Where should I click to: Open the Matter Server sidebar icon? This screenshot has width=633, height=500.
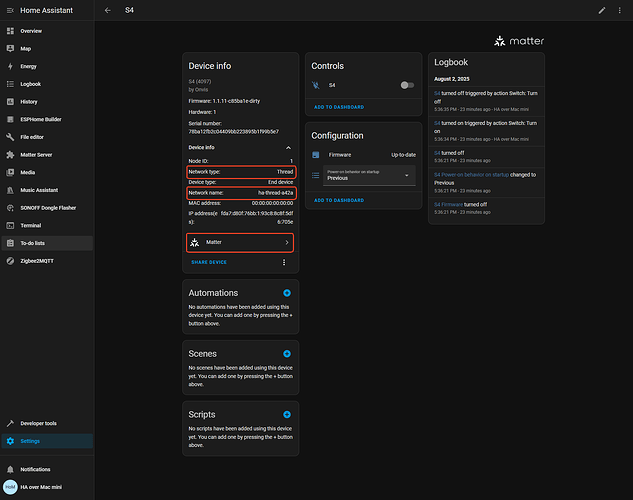(10, 155)
